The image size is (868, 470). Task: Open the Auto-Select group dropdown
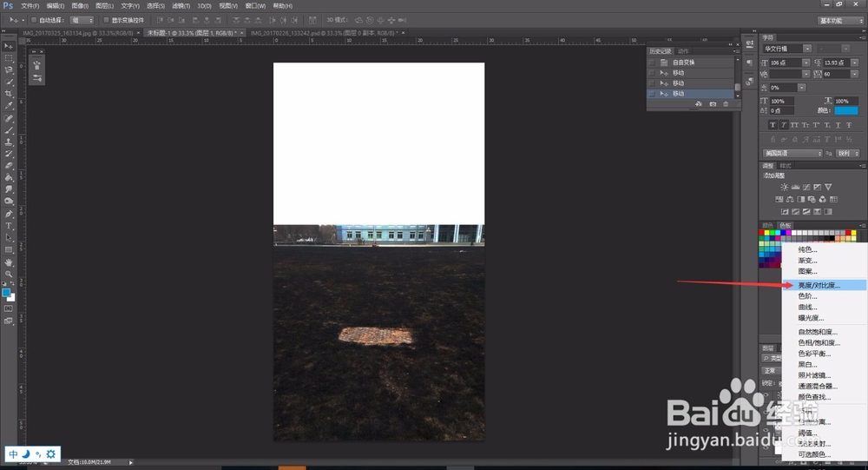pyautogui.click(x=82, y=20)
